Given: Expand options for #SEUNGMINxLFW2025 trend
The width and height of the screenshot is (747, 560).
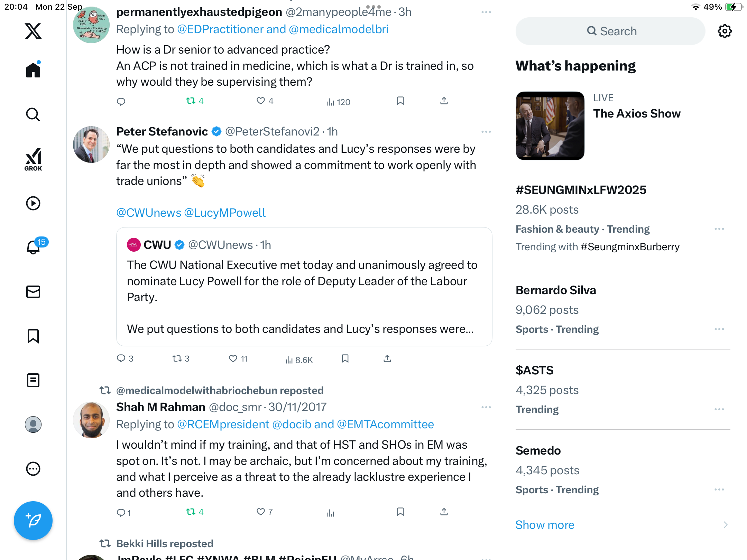Looking at the screenshot, I should [x=719, y=229].
